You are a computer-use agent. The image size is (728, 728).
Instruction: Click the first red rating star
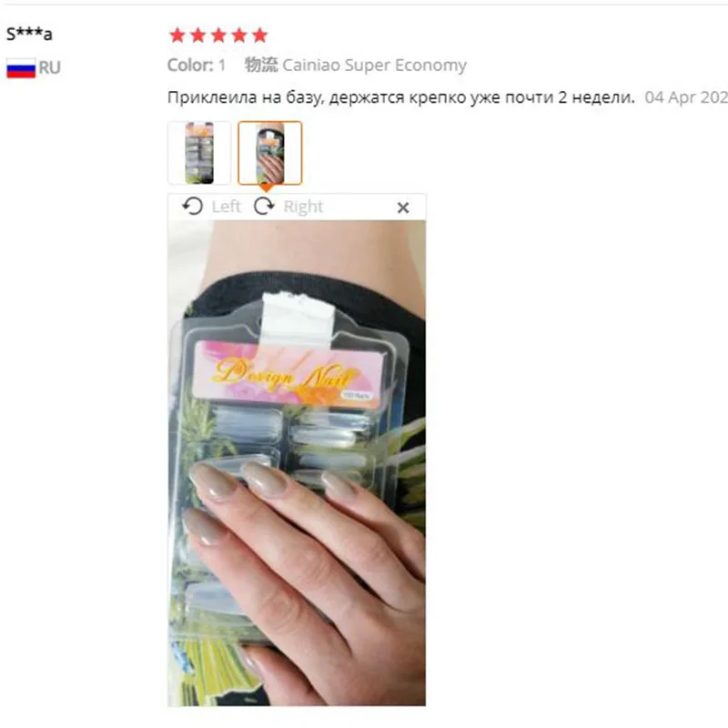click(177, 35)
